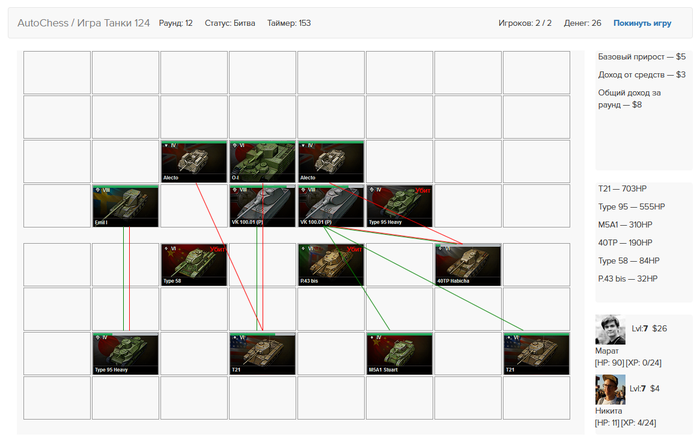Select the T21 tank below Type 58
700x440 pixels.
pos(262,353)
